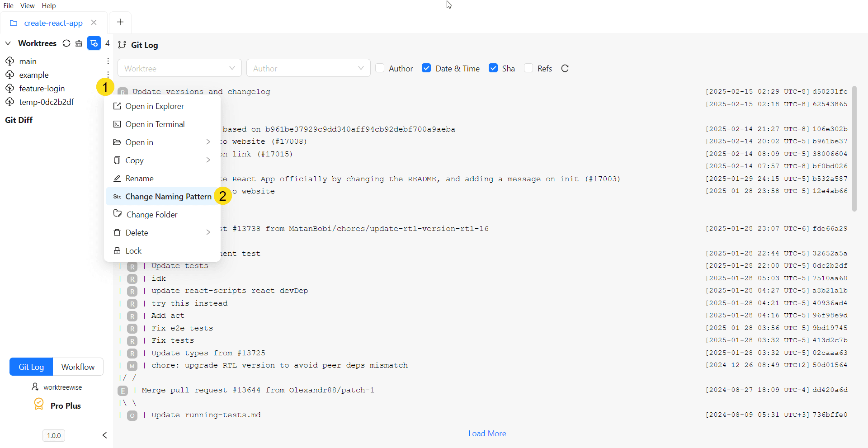The image size is (868, 448).
Task: Click the Git Log branch icon in header
Action: (122, 45)
